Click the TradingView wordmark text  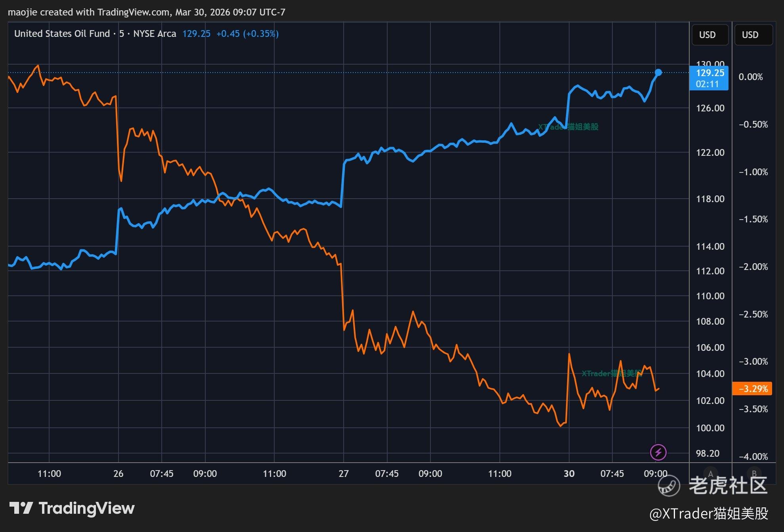pyautogui.click(x=86, y=508)
